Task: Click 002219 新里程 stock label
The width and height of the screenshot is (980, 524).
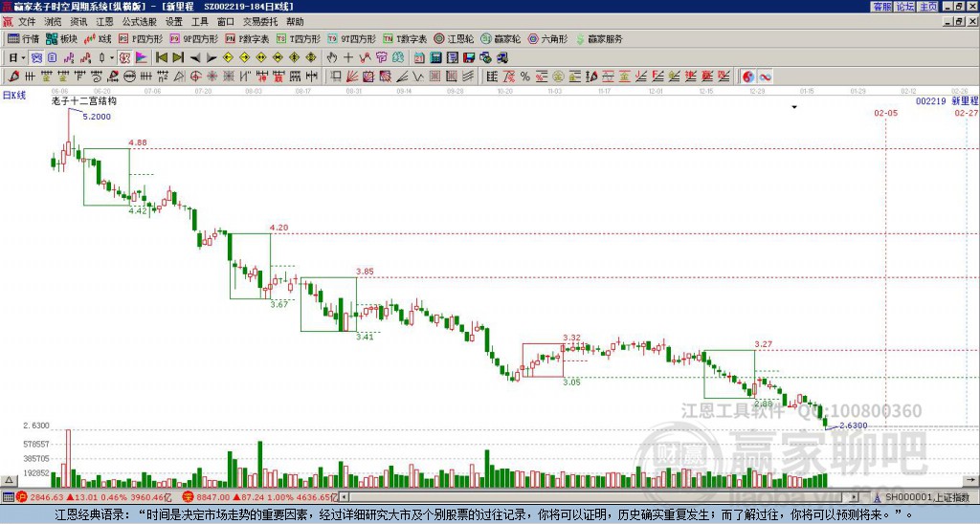Action: pyautogui.click(x=947, y=100)
